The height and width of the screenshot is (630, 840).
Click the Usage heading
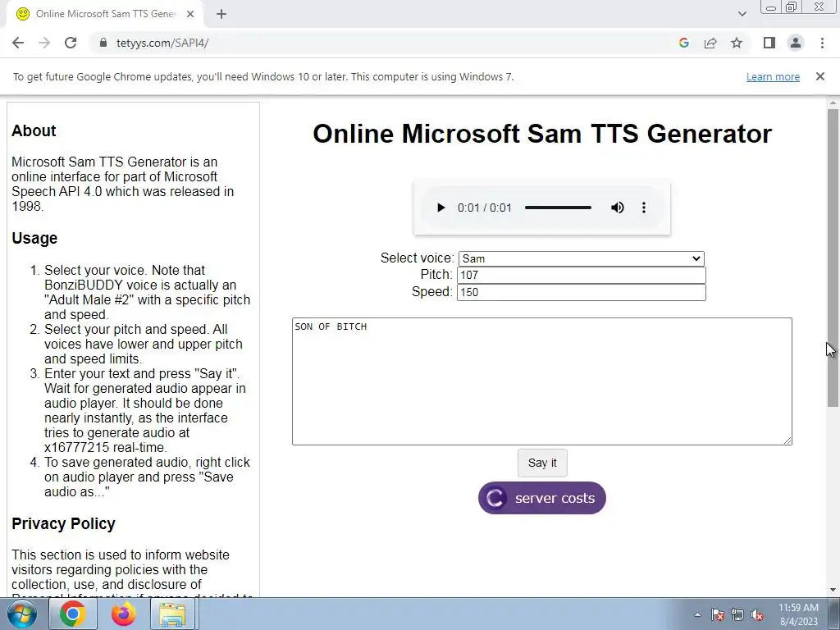[34, 238]
